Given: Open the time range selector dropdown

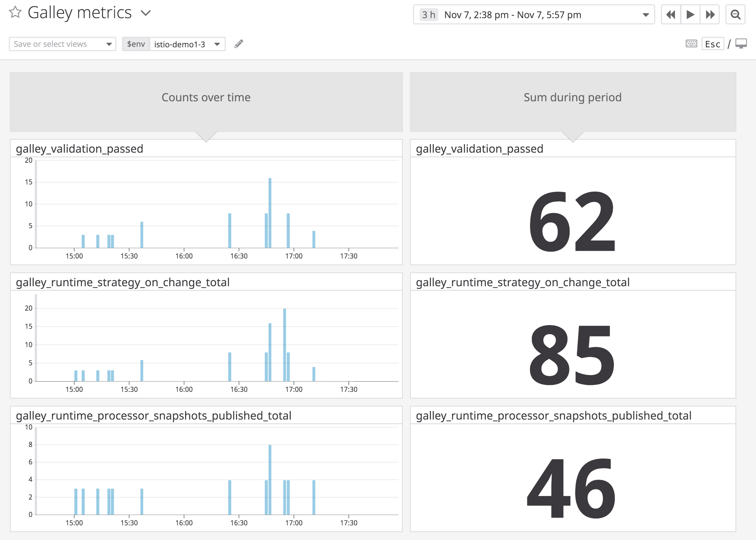Looking at the screenshot, I should tap(645, 15).
